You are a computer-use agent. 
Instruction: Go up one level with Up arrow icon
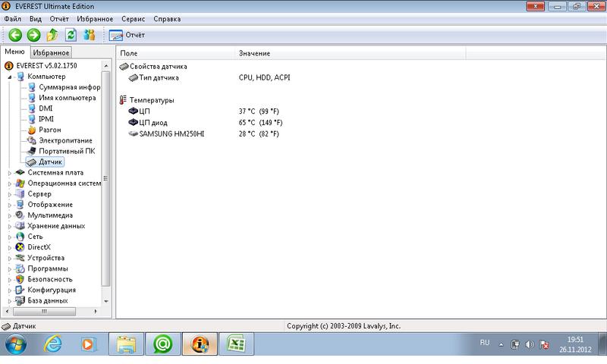52,35
